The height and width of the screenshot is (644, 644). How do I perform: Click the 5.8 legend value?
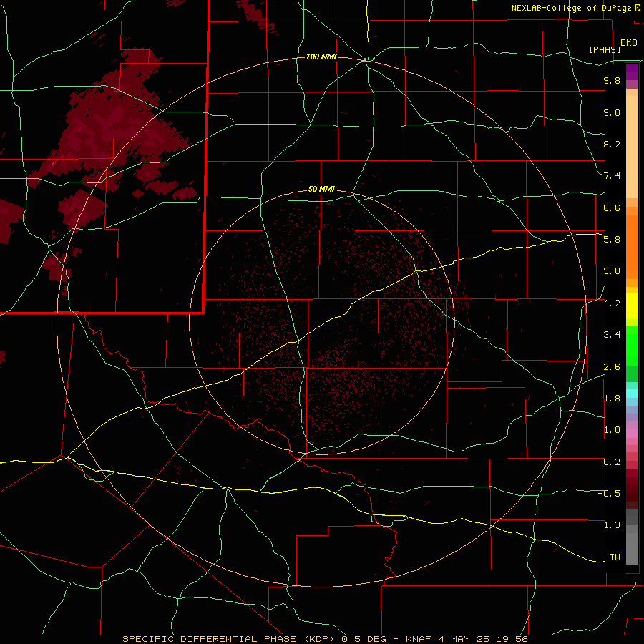pyautogui.click(x=612, y=240)
